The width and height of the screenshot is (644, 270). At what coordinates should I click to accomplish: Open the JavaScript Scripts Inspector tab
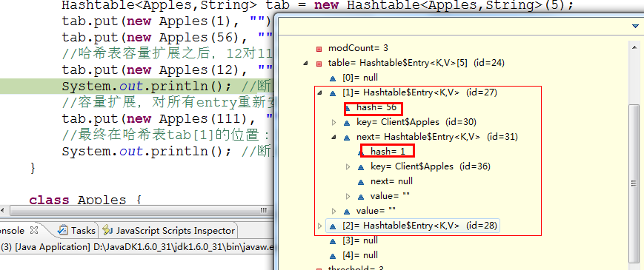169,230
